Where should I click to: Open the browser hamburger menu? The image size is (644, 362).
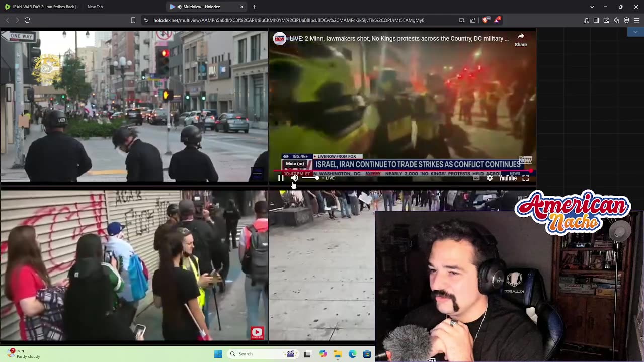(x=636, y=20)
